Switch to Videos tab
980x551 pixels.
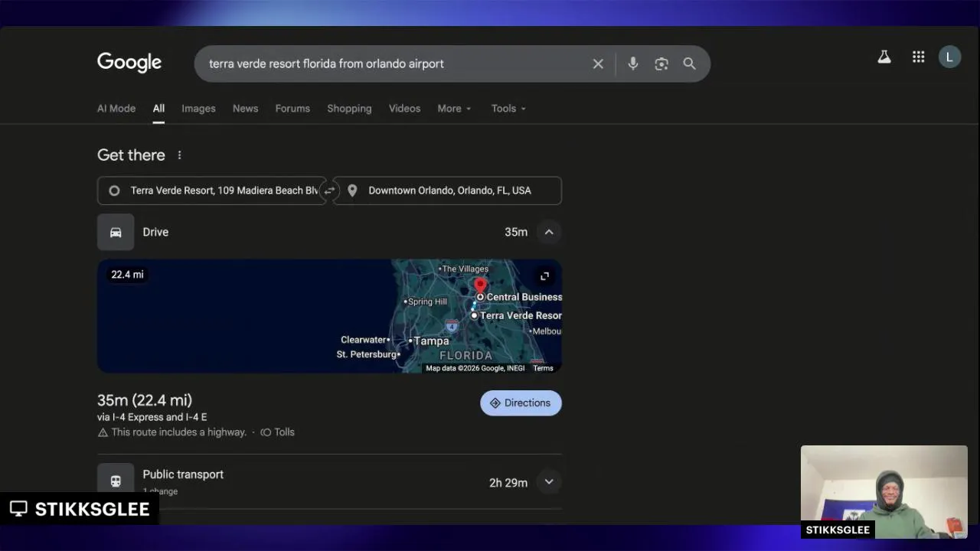point(404,109)
